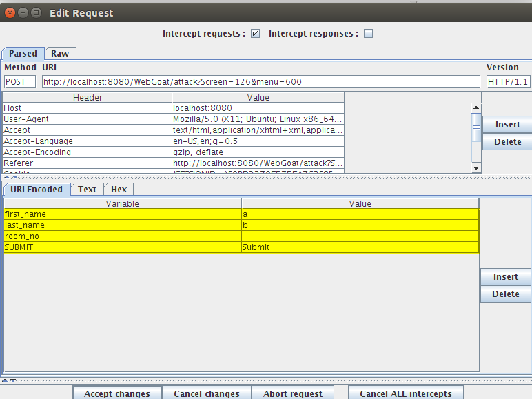
Task: Click the headers Delete button
Action: pyautogui.click(x=508, y=141)
